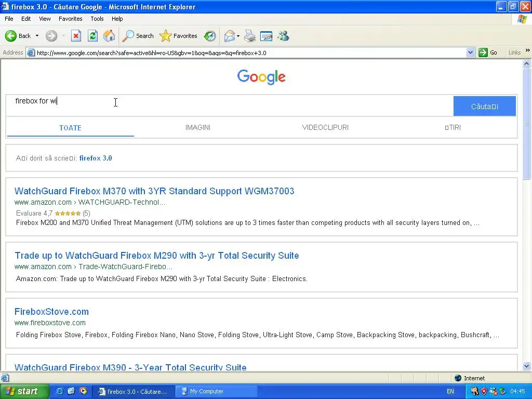Open the Back history dropdown arrow

coord(37,36)
